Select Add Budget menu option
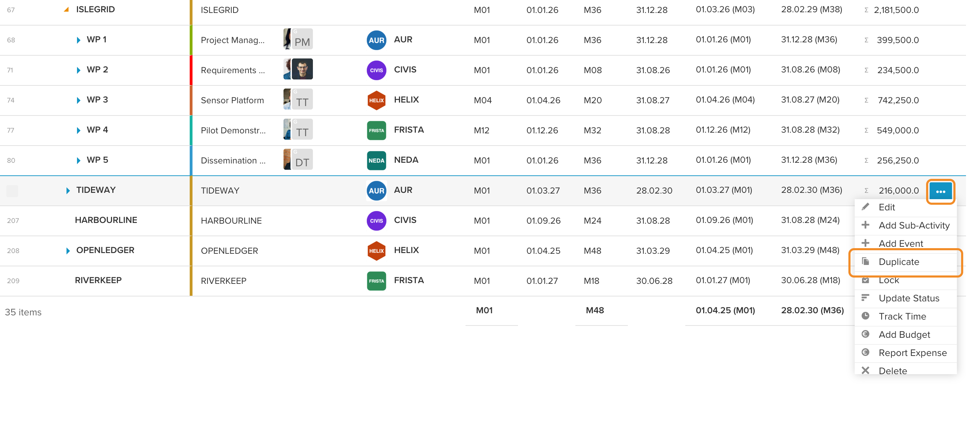 pyautogui.click(x=905, y=335)
